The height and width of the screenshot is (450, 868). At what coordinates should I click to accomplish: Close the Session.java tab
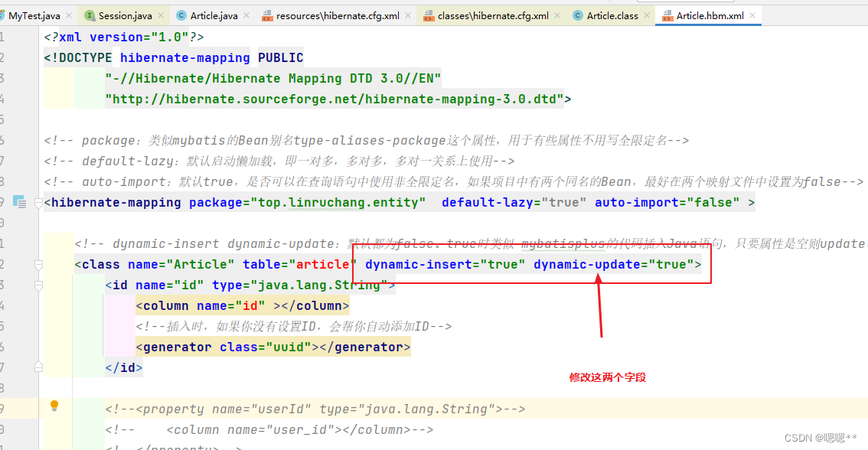(x=161, y=15)
